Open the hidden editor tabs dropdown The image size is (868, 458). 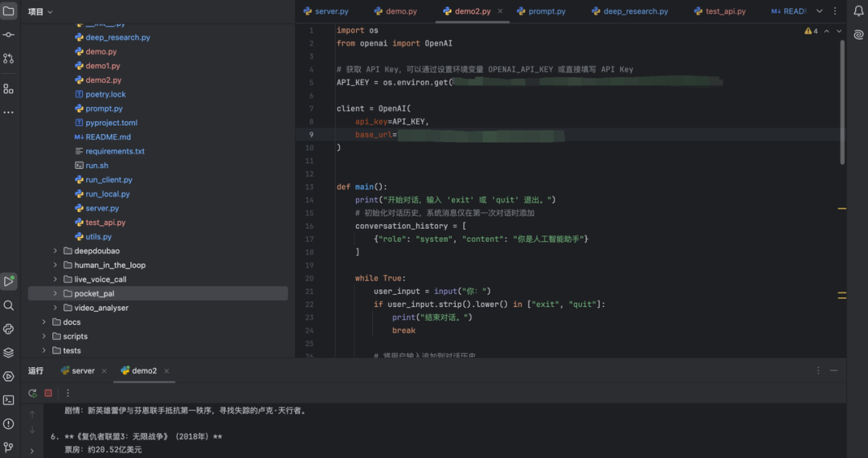coord(820,11)
